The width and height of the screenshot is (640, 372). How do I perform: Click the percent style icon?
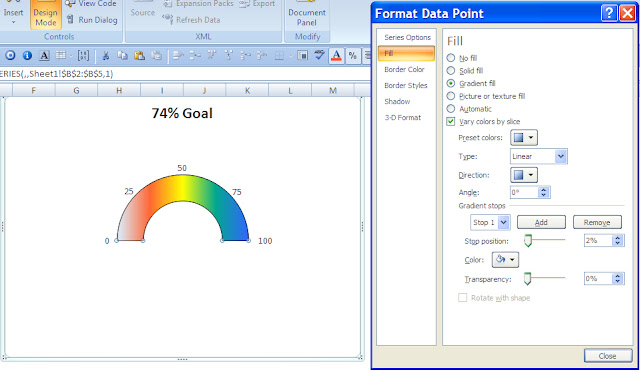click(353, 56)
